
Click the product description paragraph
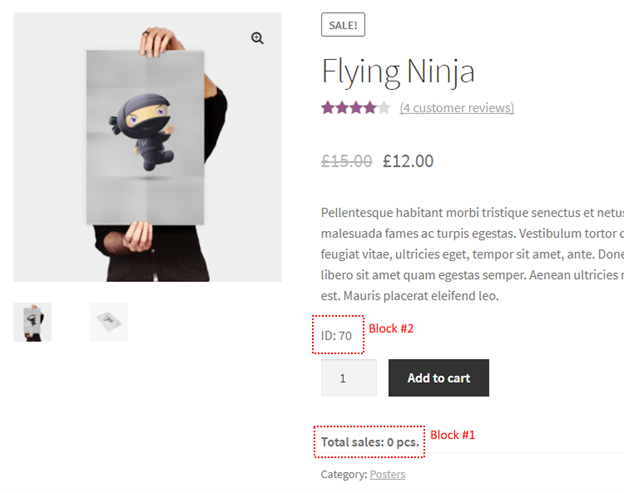pyautogui.click(x=472, y=254)
